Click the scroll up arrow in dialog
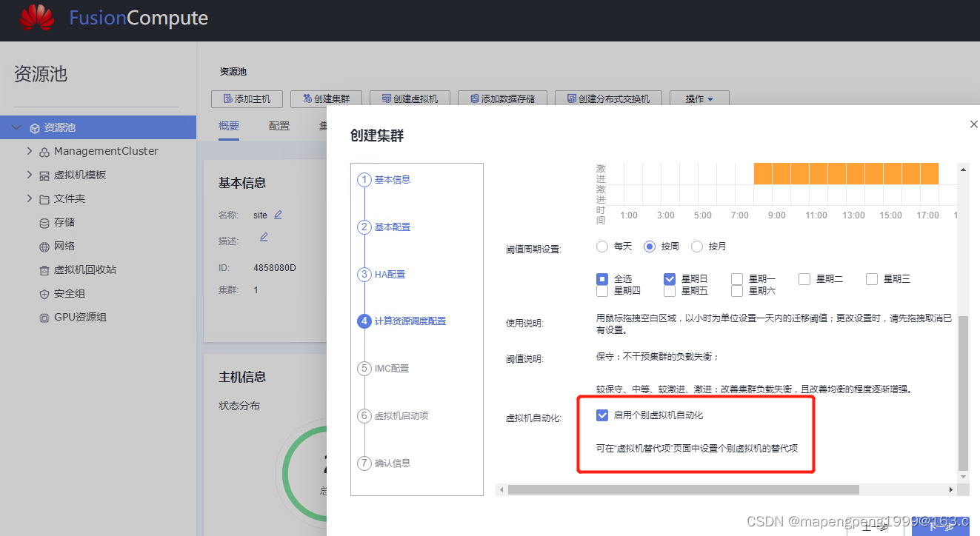Screen dimensions: 980x536 pyautogui.click(x=963, y=169)
